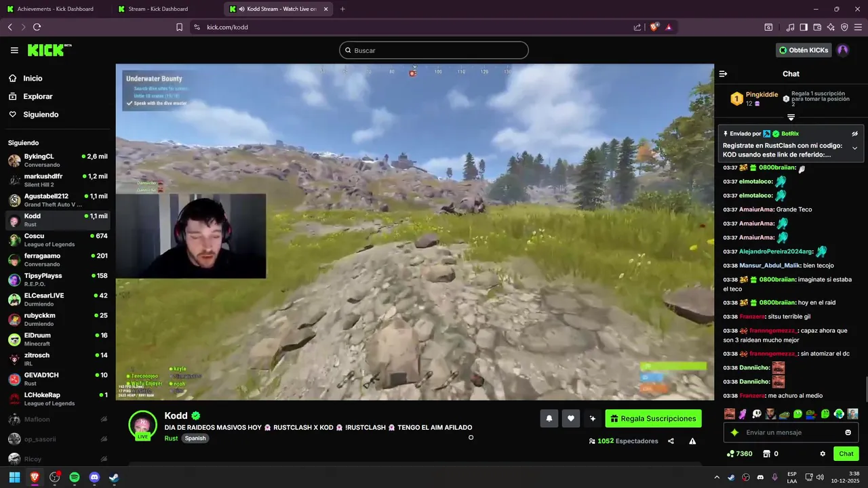Toggle the browser sidebar panel

pos(804,27)
